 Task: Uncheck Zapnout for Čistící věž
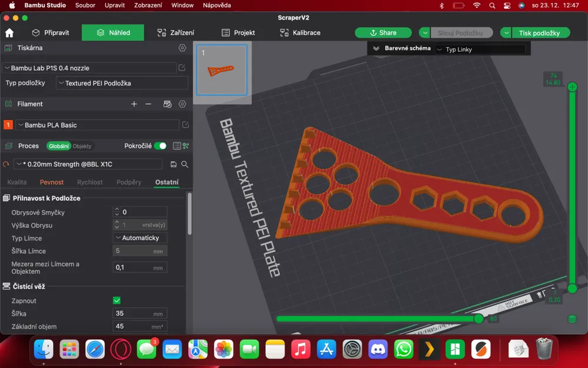click(x=116, y=300)
